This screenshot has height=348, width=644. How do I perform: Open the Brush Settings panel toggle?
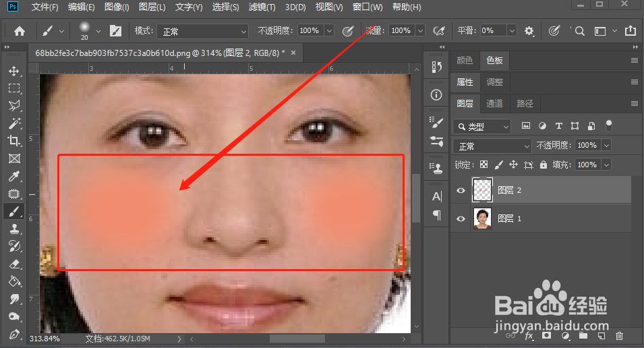[115, 31]
